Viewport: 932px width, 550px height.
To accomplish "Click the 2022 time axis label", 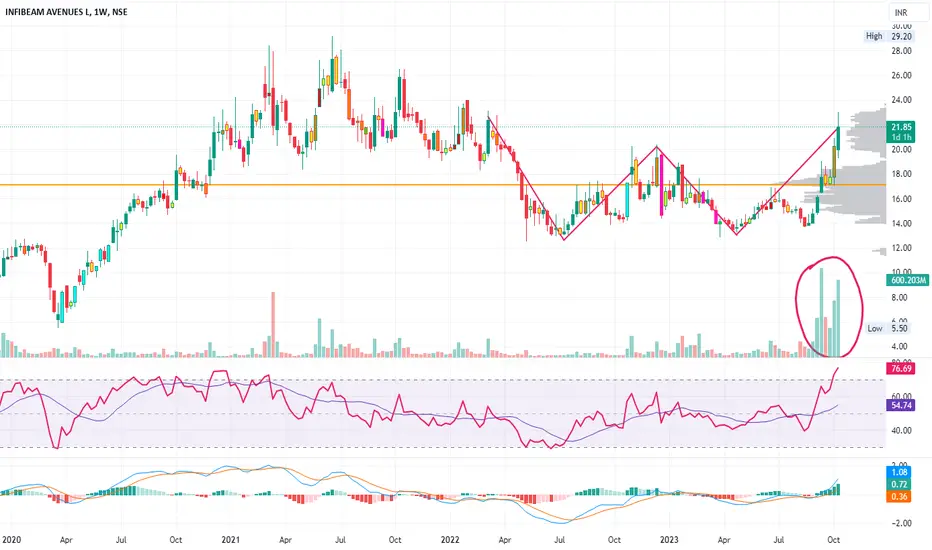I will [450, 540].
